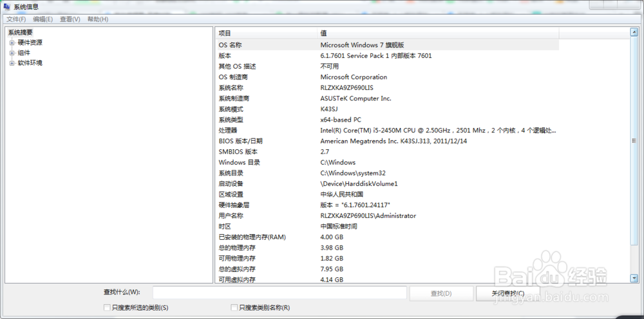This screenshot has height=319, width=644.
Task: Click the value ASUSTeK Computer Inc.
Action: coord(355,98)
